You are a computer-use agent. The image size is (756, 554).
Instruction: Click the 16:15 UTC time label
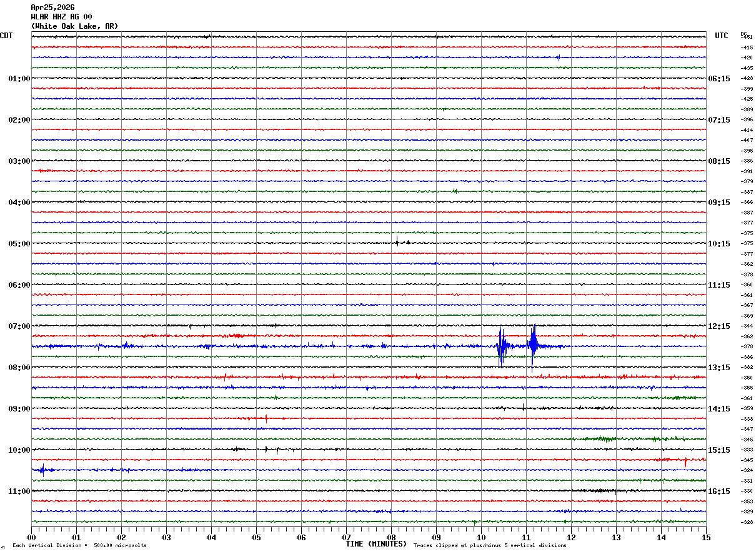pyautogui.click(x=719, y=491)
